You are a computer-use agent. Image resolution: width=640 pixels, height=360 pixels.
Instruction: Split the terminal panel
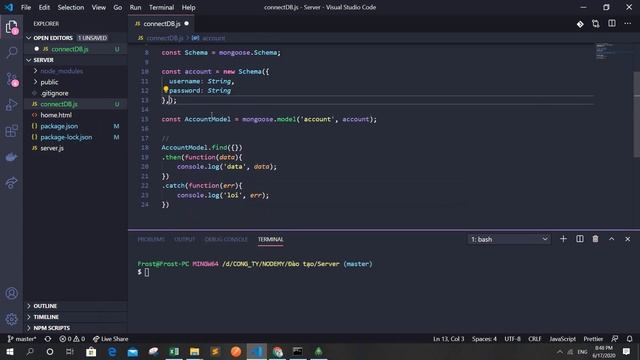[580, 239]
